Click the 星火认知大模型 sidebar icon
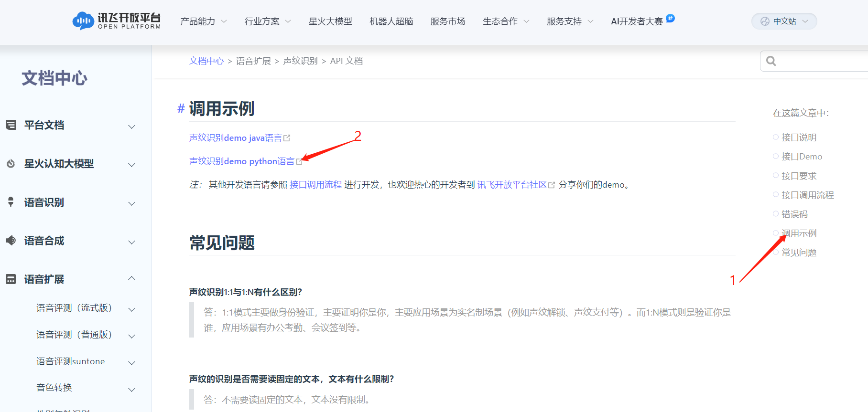This screenshot has width=868, height=412. 11,164
